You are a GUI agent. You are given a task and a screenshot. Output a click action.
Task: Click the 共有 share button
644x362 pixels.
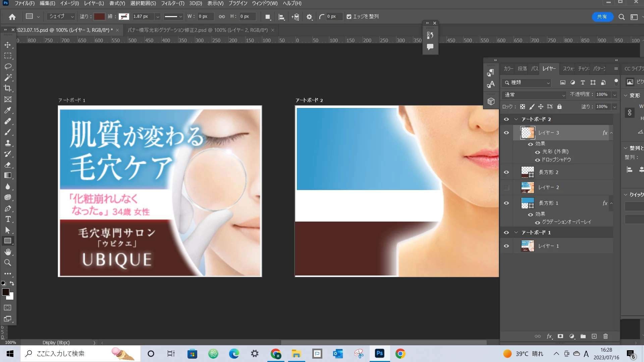602,16
